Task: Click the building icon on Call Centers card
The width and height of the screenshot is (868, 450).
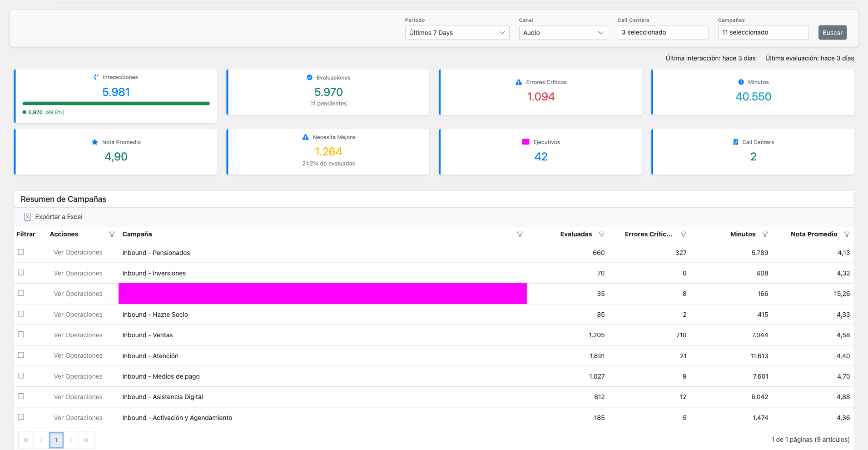Action: click(735, 142)
